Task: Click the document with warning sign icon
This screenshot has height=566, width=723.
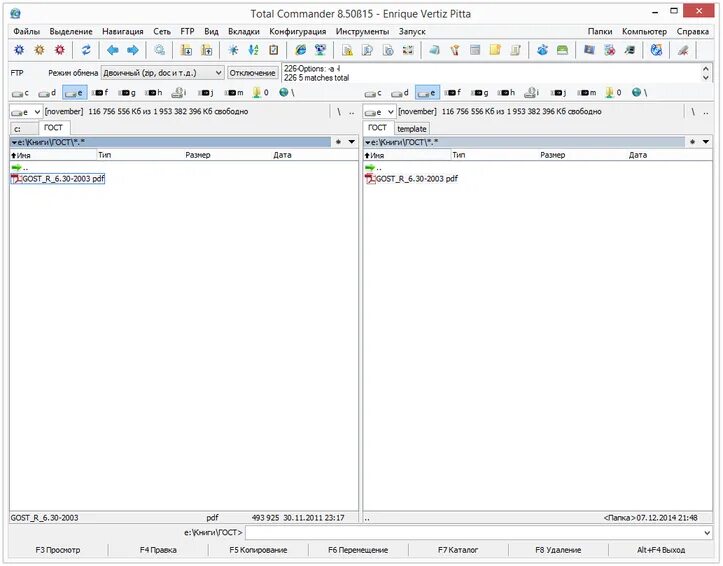Action: (347, 50)
